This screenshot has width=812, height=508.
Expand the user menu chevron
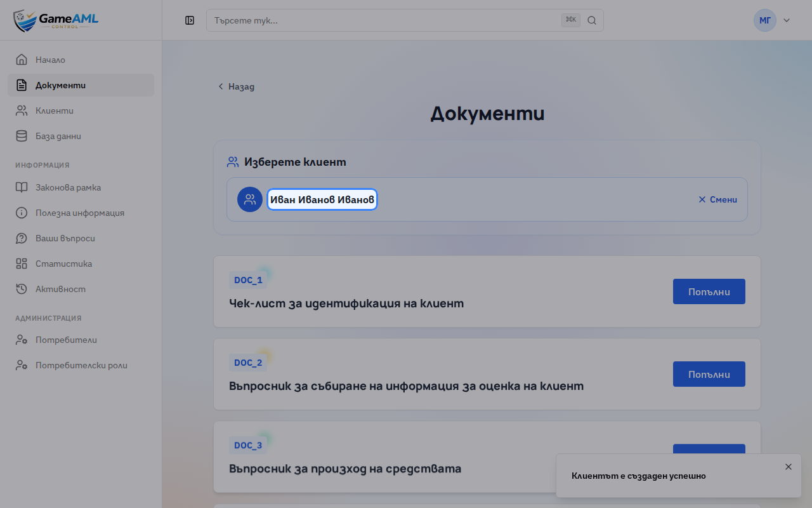(787, 20)
